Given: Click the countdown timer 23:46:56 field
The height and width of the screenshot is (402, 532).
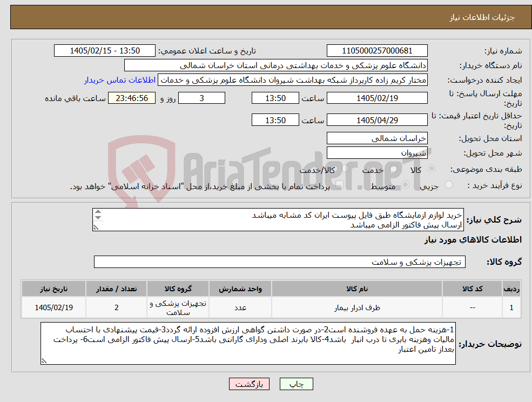Looking at the screenshot, I should [x=132, y=98].
